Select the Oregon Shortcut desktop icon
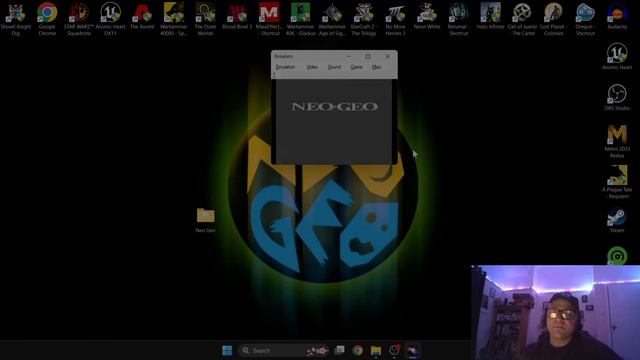Image resolution: width=640 pixels, height=360 pixels. pyautogui.click(x=585, y=19)
